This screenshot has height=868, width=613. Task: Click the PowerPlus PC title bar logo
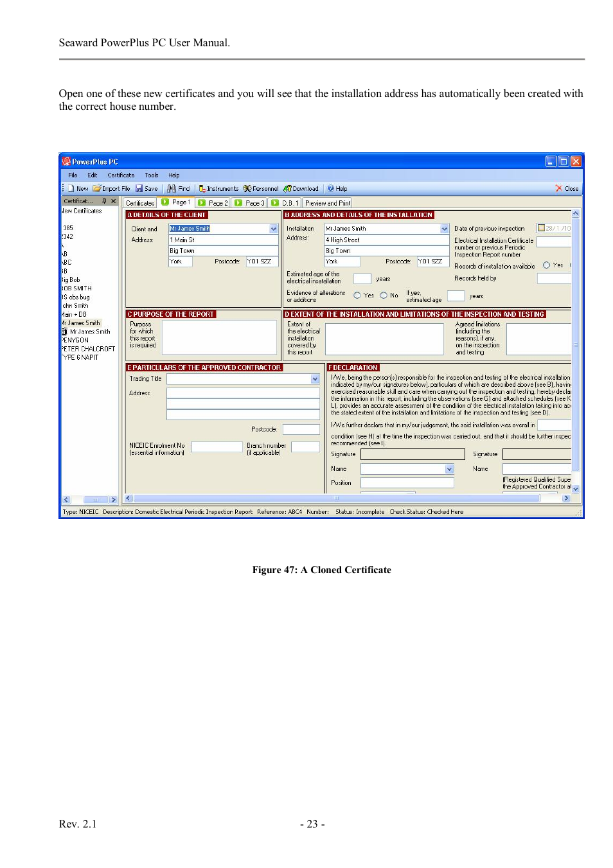(66, 161)
